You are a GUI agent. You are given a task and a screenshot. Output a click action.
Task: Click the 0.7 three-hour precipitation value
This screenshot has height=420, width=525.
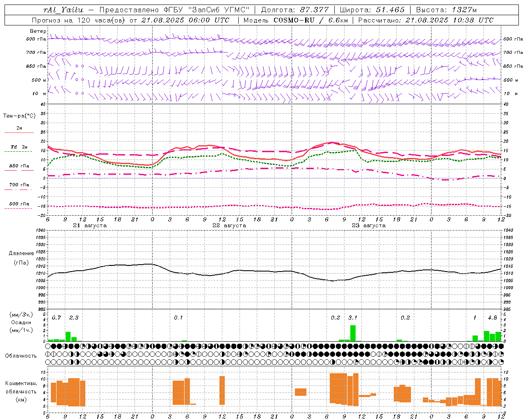click(57, 318)
